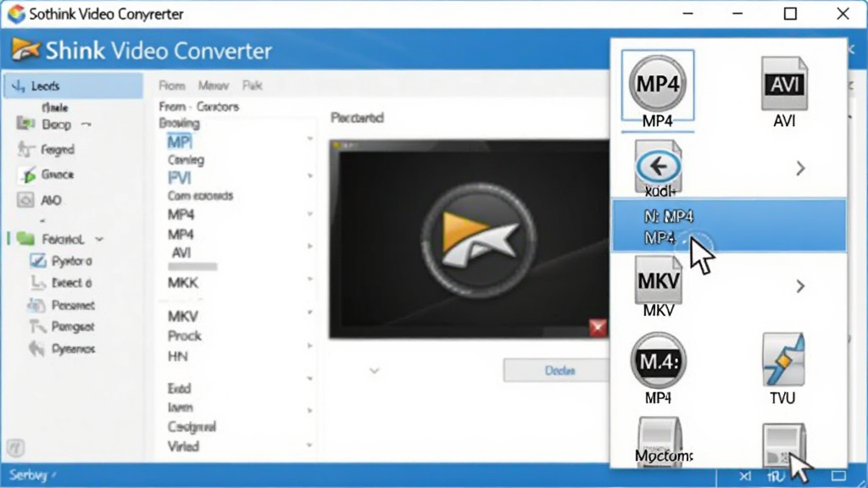868x488 pixels.
Task: Choose the AVI format icon in the popup
Action: pos(784,84)
